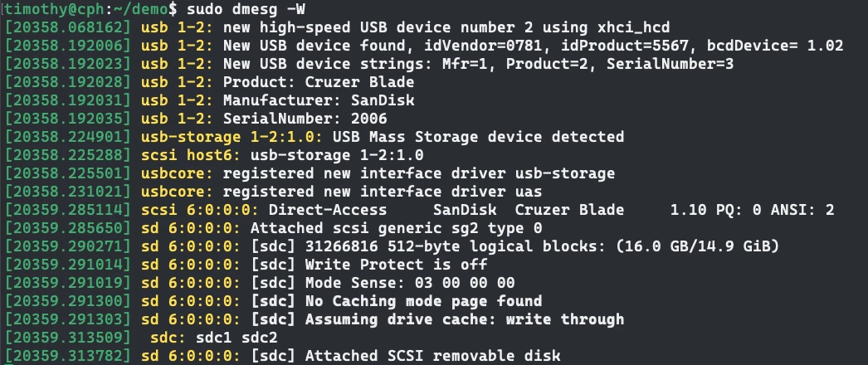Viewport: 868px width, 365px height.
Task: Click the 'bcdDevice= 1.02' text
Action: (771, 46)
